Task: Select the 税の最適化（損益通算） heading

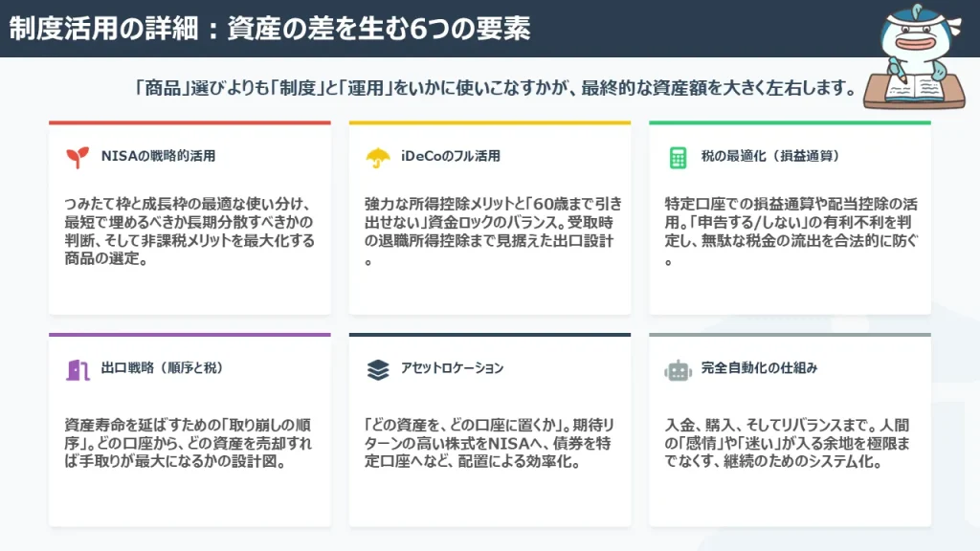Action: (x=769, y=156)
